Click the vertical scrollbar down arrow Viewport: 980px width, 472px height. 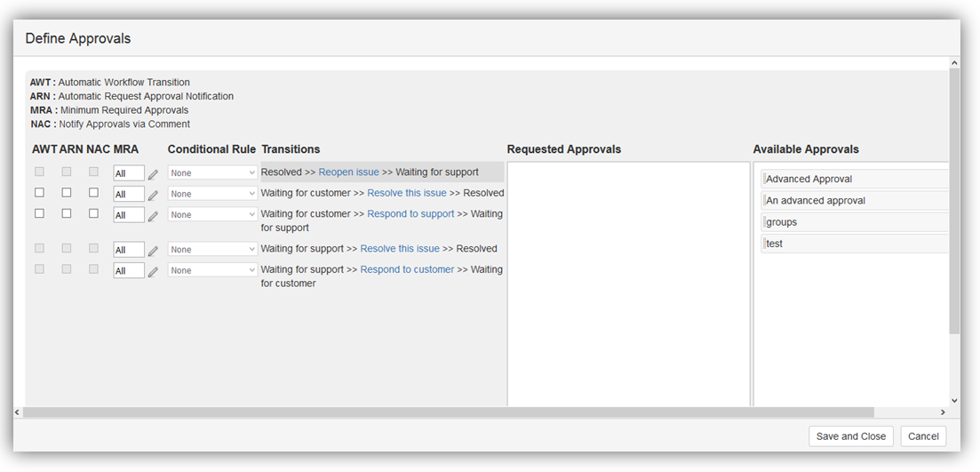(954, 401)
